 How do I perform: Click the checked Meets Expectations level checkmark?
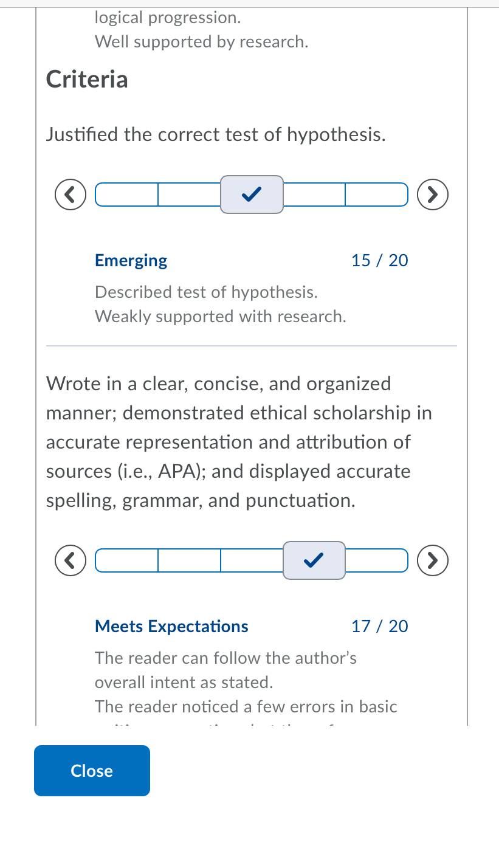click(314, 560)
